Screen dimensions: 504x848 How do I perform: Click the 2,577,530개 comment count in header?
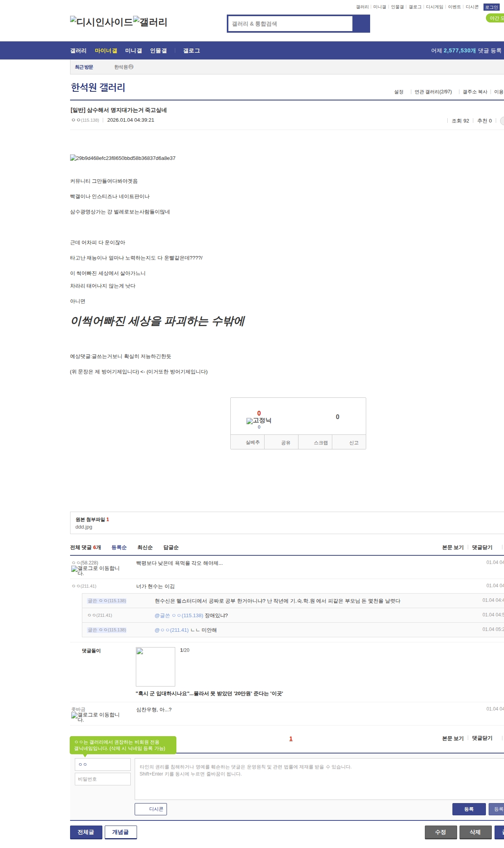(460, 50)
